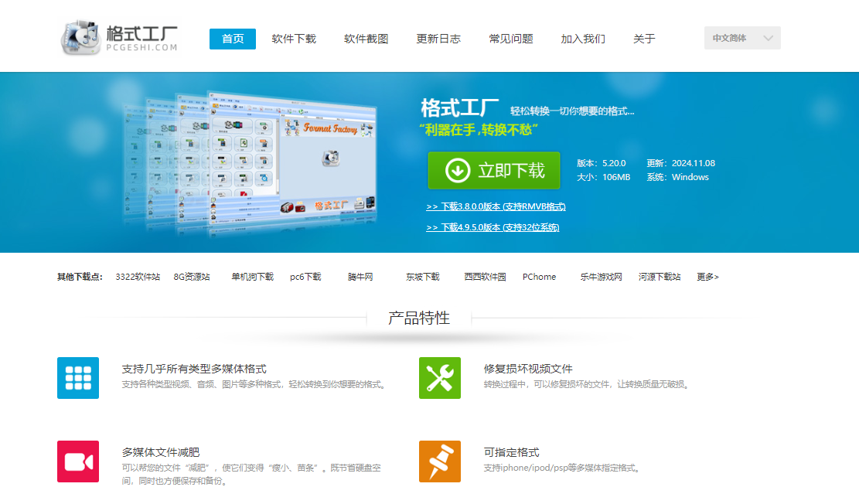Click the Format Factory logo icon
This screenshot has width=859, height=504.
tap(80, 37)
